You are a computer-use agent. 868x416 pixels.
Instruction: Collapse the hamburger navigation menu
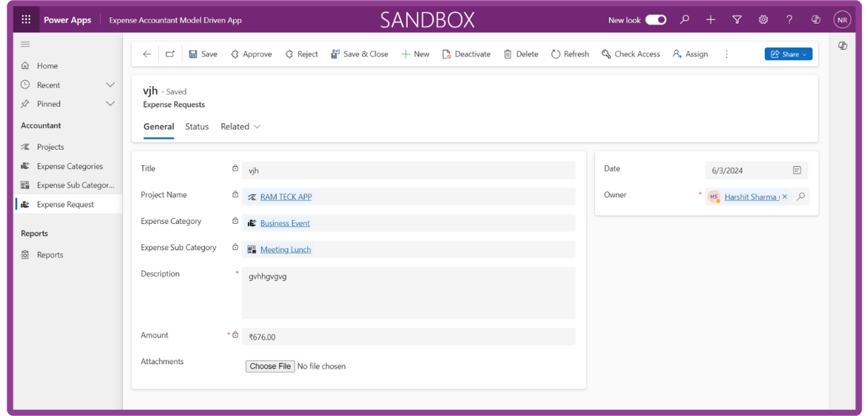tap(25, 44)
